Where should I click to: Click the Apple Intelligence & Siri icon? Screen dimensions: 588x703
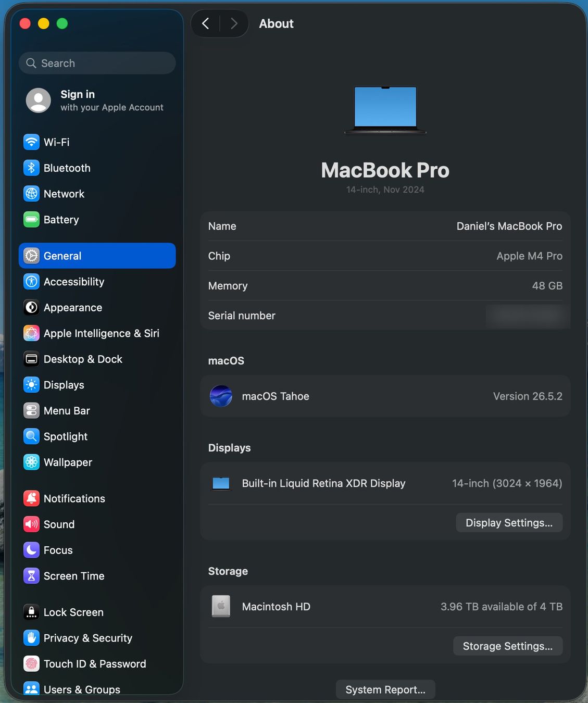[31, 333]
